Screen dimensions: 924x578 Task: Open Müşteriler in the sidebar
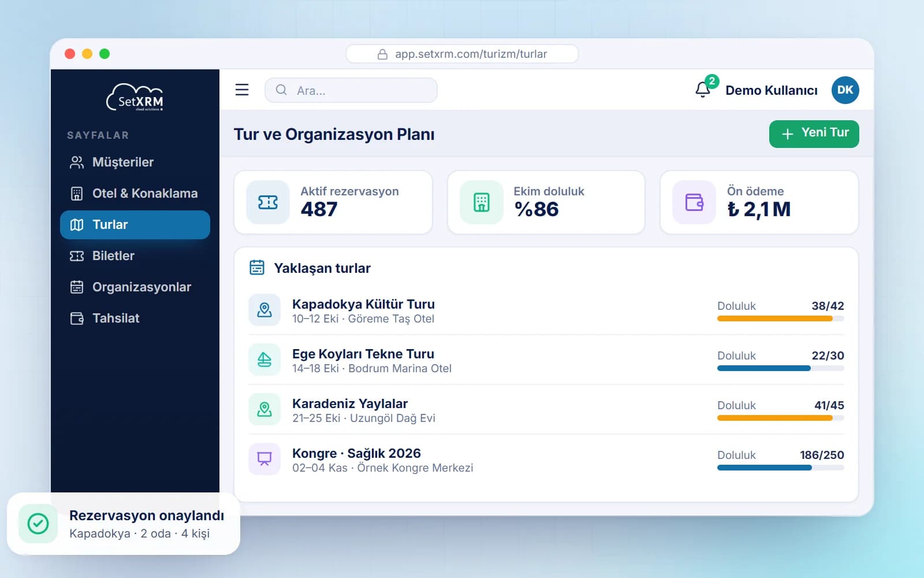coord(135,162)
